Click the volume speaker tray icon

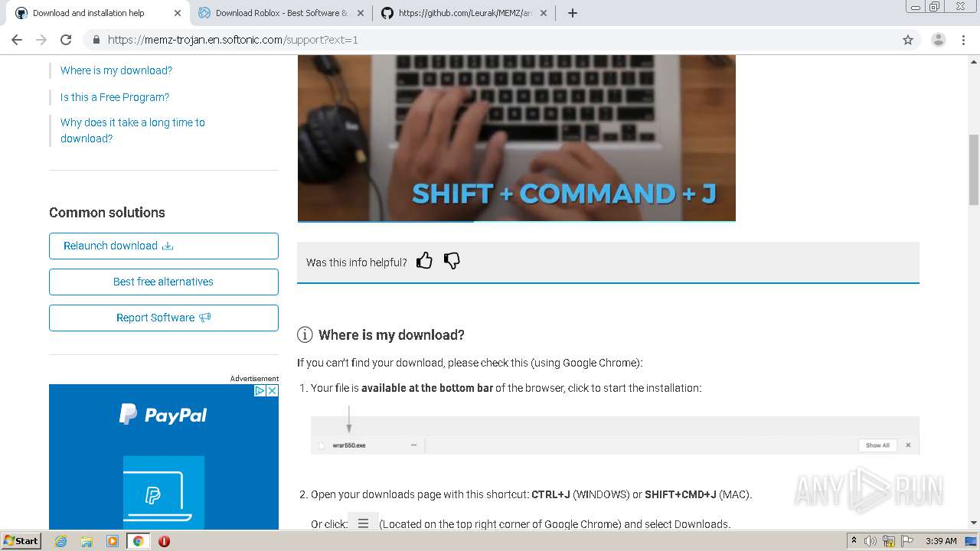[x=871, y=541]
